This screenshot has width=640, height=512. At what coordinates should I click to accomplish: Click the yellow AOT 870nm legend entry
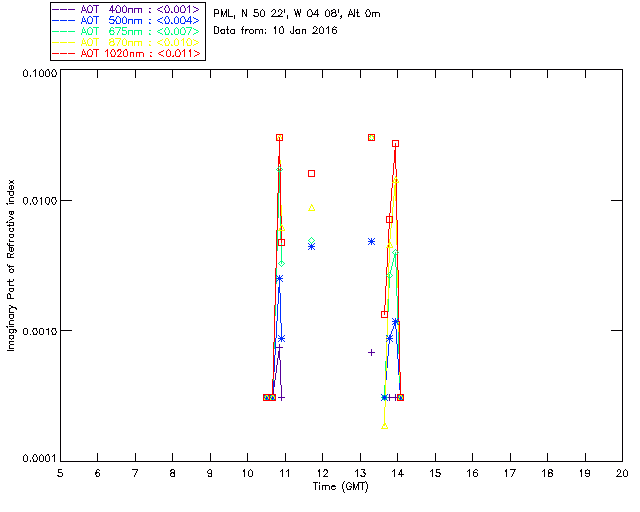point(126,42)
